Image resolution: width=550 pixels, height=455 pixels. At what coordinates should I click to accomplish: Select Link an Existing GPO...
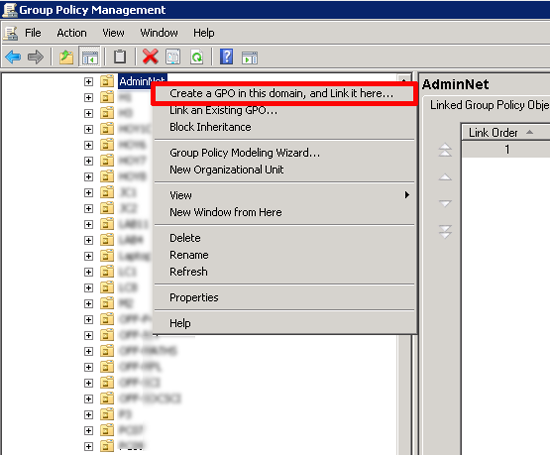284,110
